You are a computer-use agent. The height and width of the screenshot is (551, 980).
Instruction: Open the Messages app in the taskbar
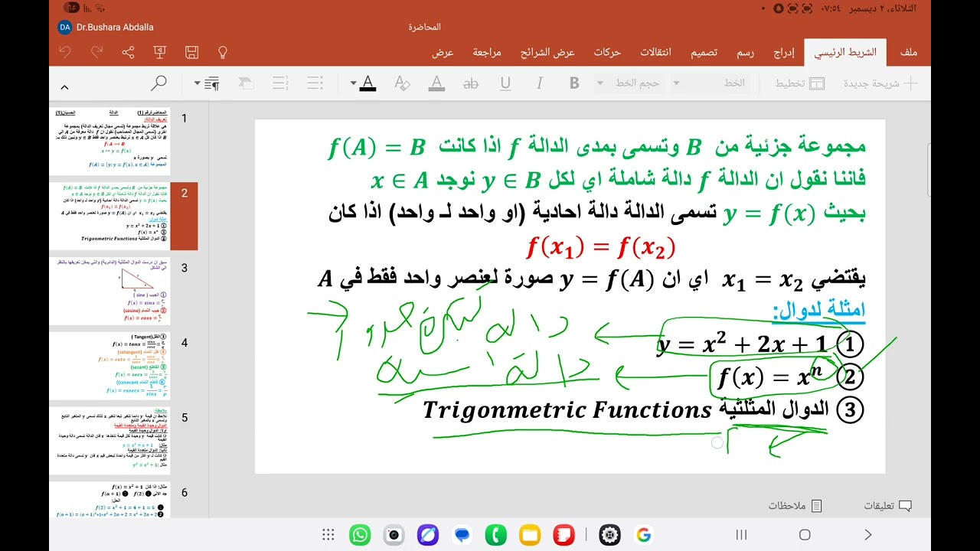pyautogui.click(x=462, y=535)
